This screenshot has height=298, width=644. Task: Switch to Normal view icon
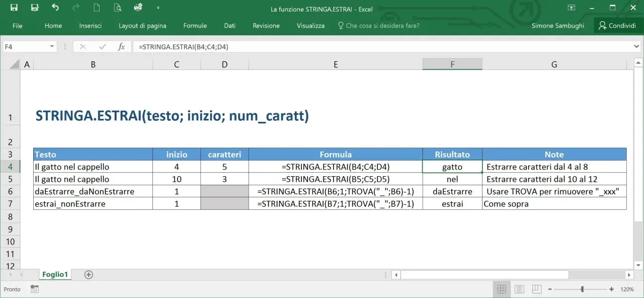(502, 289)
